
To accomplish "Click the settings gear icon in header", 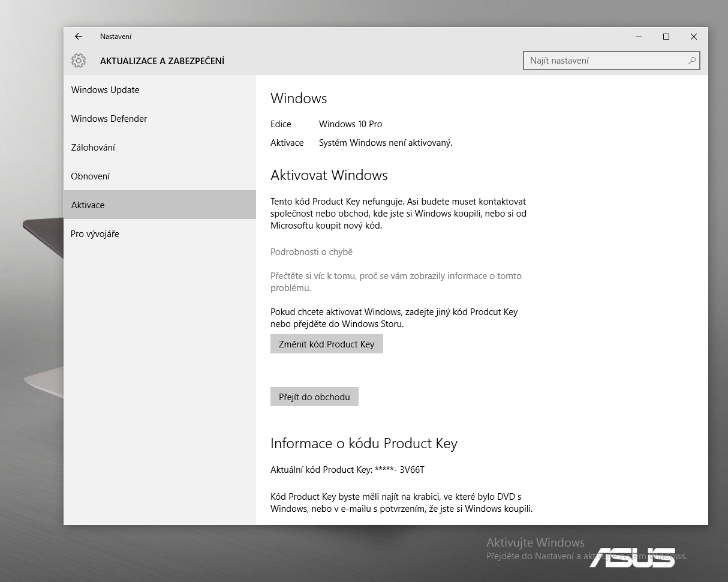I will pyautogui.click(x=79, y=61).
